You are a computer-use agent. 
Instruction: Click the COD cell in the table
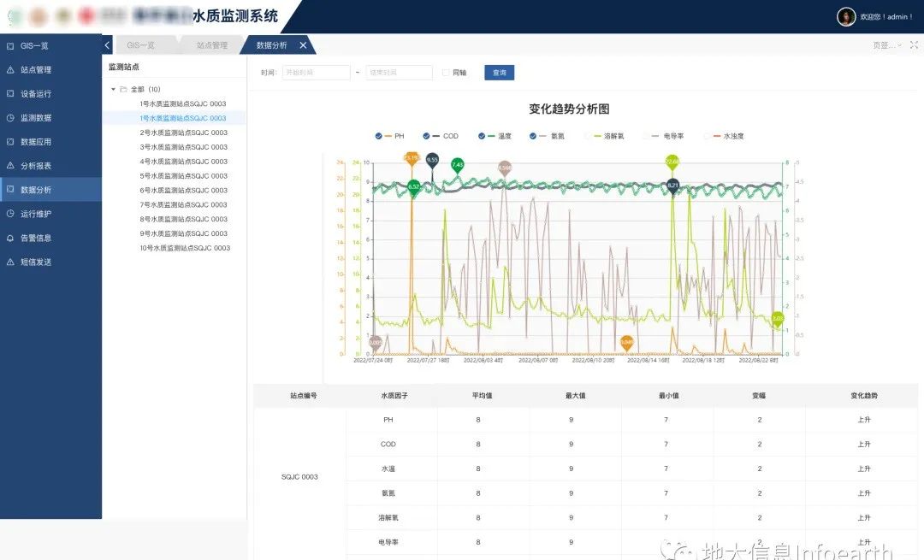[388, 445]
